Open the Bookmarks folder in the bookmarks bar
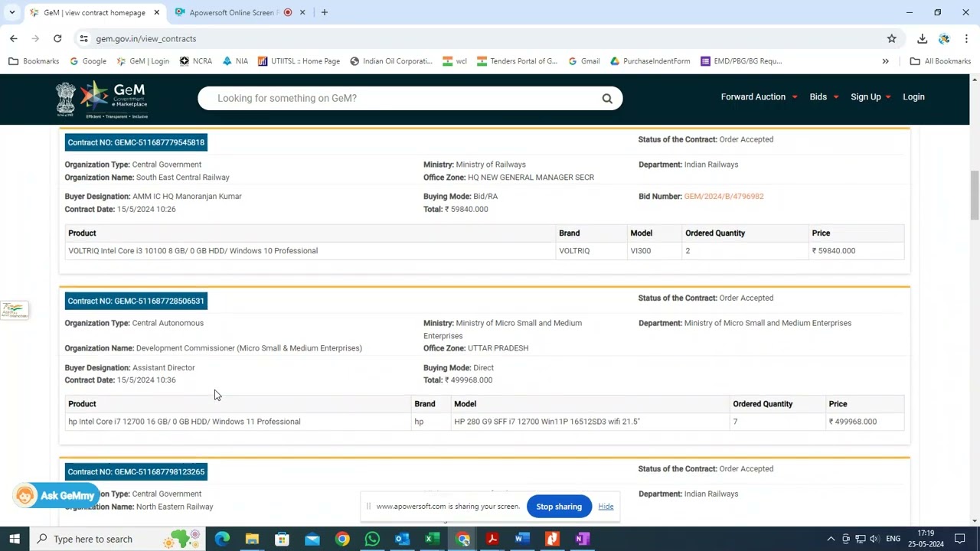Image resolution: width=980 pixels, height=551 pixels. tap(34, 61)
